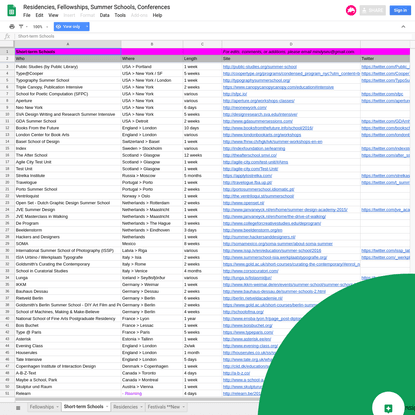Switch to the Festivals **New sheet tab
The width and height of the screenshot is (415, 415).
pyautogui.click(x=163, y=407)
